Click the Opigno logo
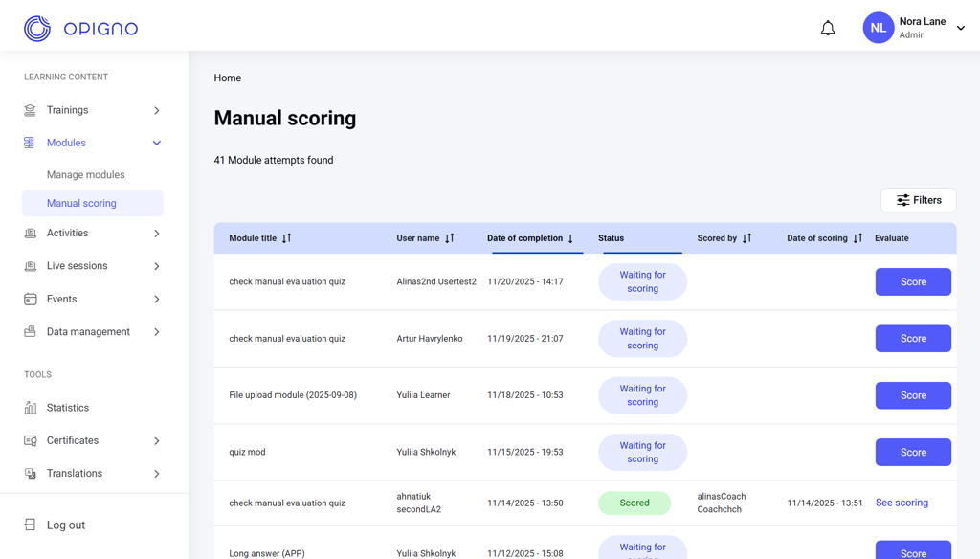Screen dimensions: 980x559 80,28
